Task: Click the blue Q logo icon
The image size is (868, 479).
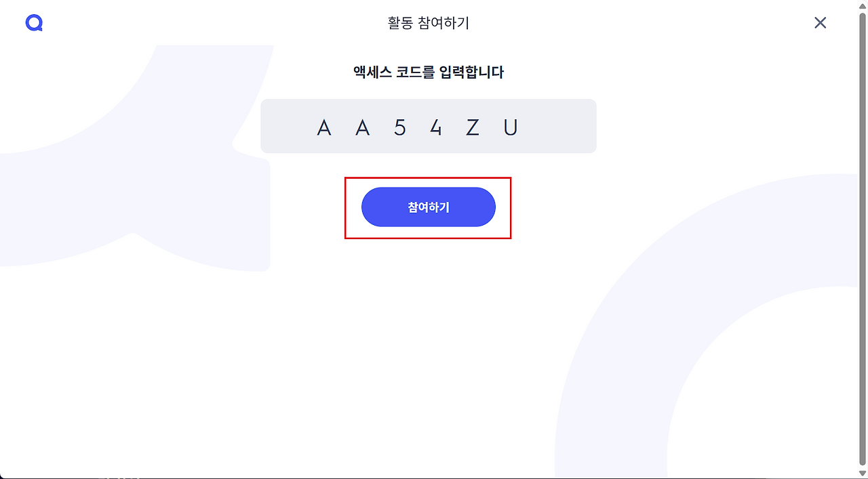Action: (x=34, y=23)
